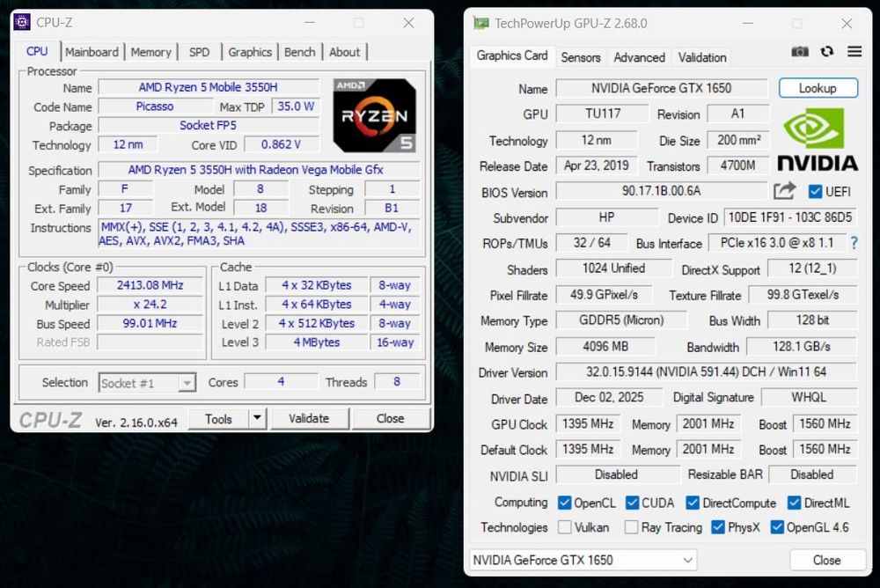Click the Bandwidth value 128.1 GB/s

pos(802,347)
